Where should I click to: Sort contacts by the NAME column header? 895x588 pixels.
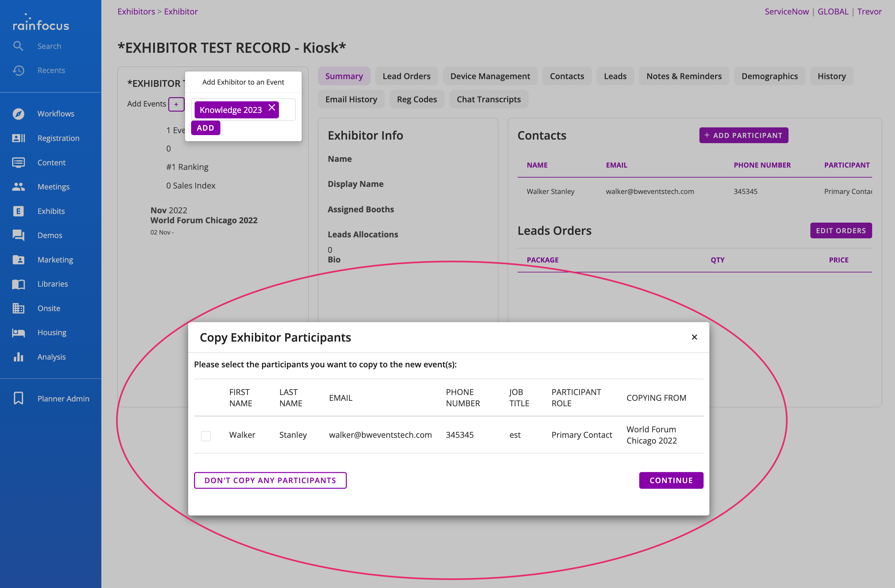click(x=537, y=165)
